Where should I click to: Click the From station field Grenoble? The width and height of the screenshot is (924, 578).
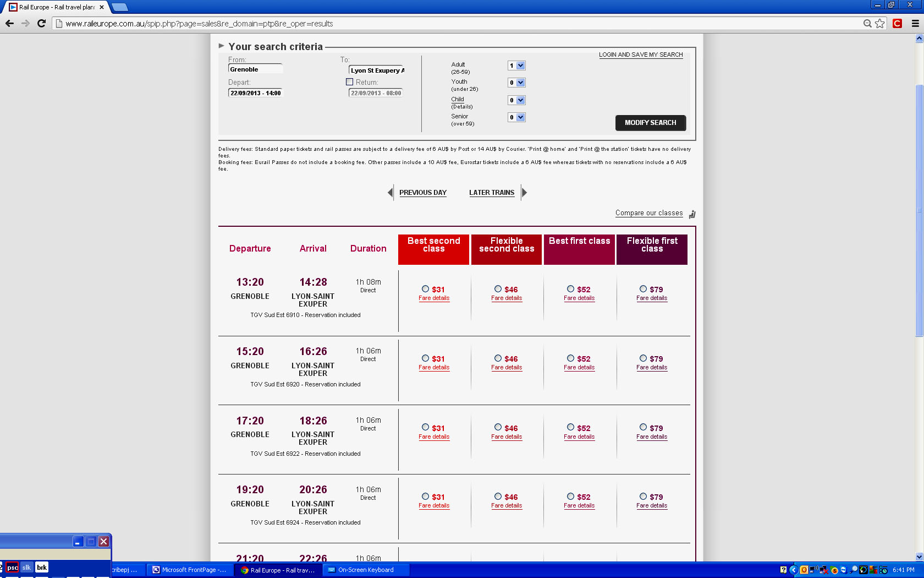click(x=255, y=69)
